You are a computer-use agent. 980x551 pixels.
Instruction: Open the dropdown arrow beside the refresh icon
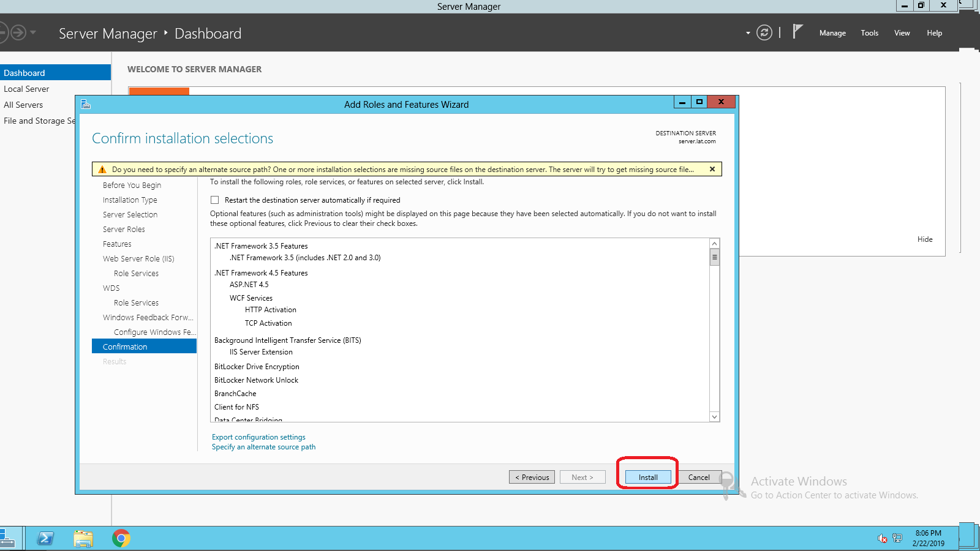click(x=748, y=33)
